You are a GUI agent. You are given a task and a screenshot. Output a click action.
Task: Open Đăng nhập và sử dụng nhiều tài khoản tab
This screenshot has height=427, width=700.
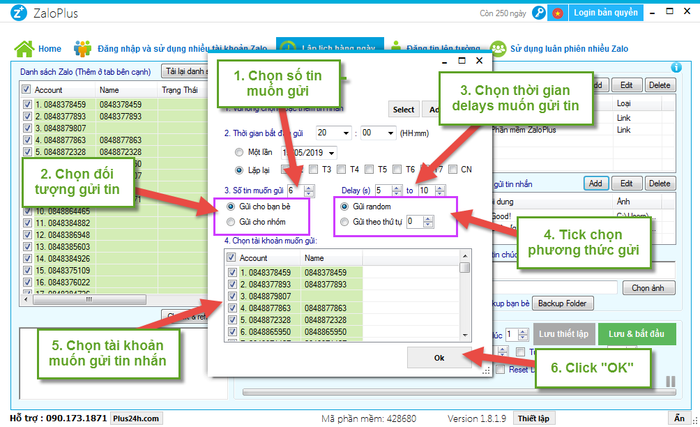[182, 49]
